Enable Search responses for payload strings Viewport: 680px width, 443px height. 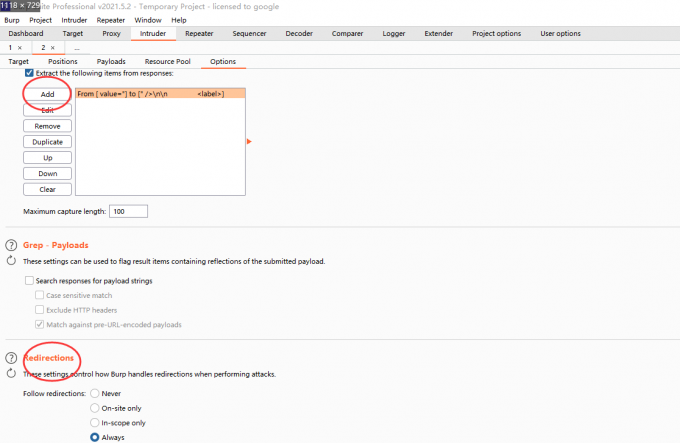[x=29, y=280]
